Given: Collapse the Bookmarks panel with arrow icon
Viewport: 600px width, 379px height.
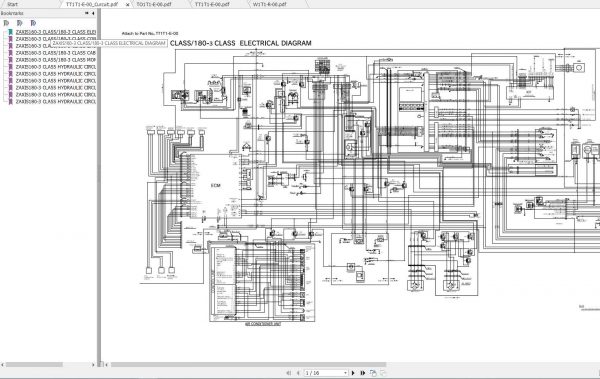Looking at the screenshot, I should point(93,13).
